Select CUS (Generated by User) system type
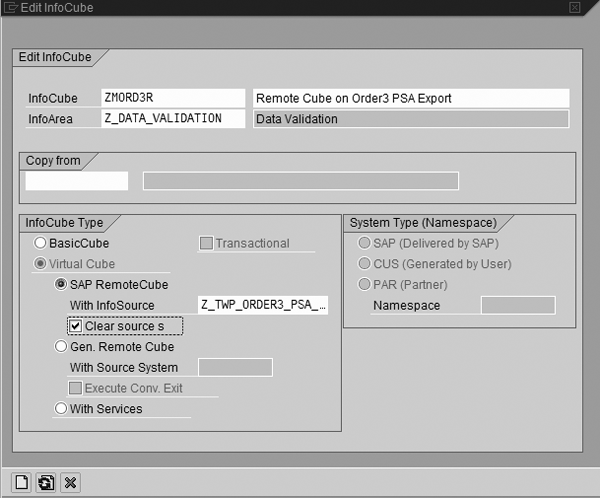The width and height of the screenshot is (600, 498). click(366, 264)
